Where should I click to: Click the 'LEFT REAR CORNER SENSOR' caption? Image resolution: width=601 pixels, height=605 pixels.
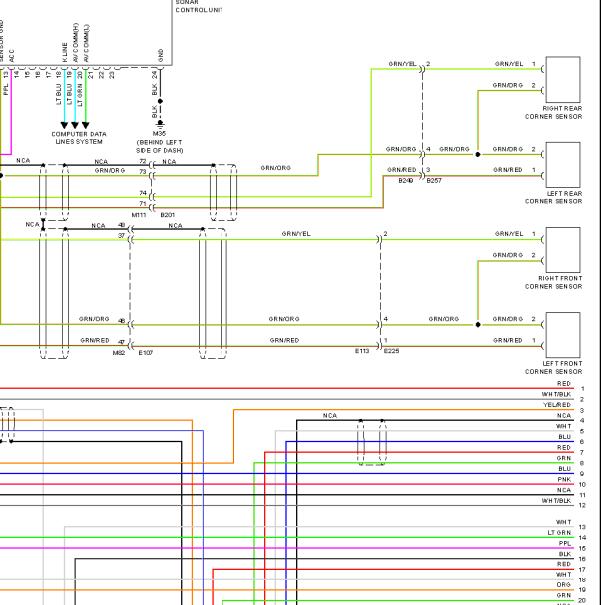[x=554, y=197]
